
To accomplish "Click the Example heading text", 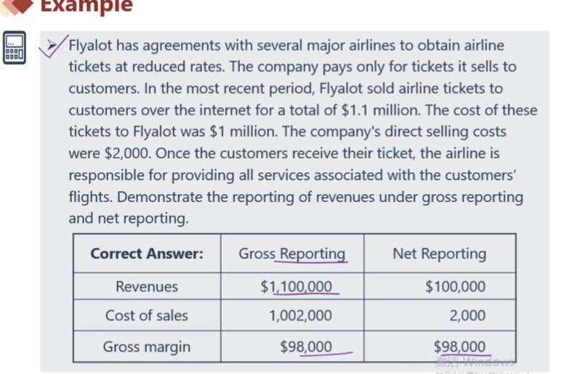I will (x=86, y=6).
